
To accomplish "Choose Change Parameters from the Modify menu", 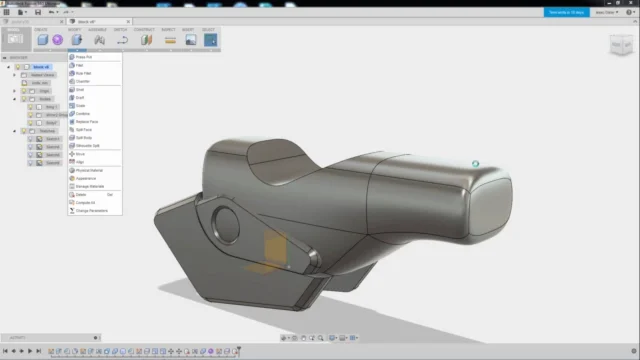I will point(95,211).
